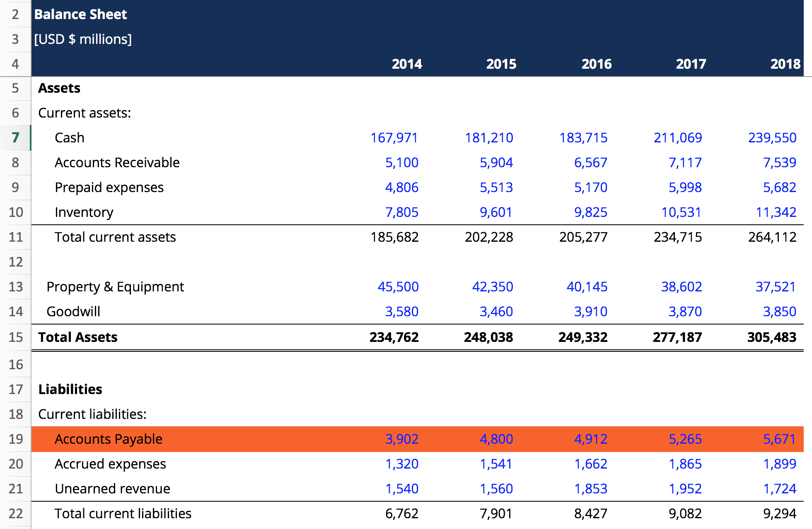Select the Prepaid expenses label cell
This screenshot has width=812, height=529.
109,187
